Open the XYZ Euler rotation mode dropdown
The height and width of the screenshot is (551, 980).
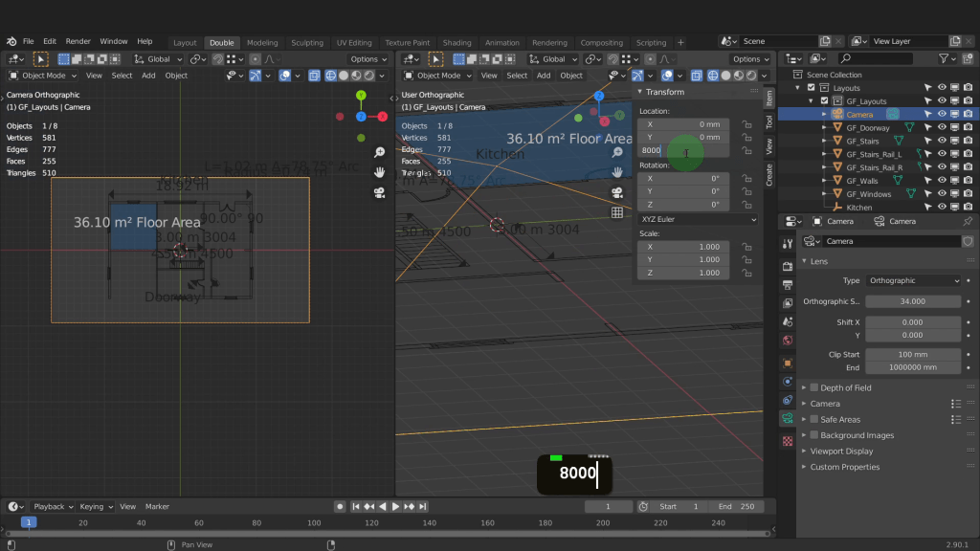click(698, 219)
